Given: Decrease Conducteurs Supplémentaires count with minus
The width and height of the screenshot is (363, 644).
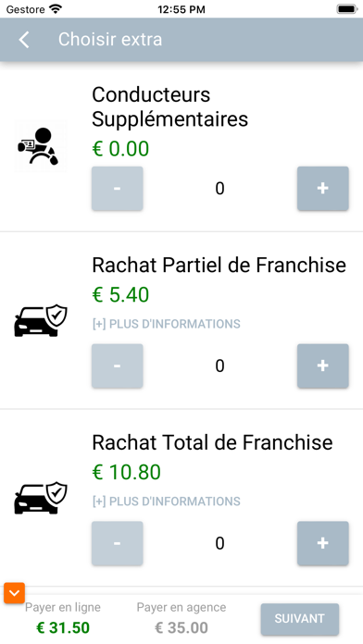Looking at the screenshot, I should (x=118, y=189).
